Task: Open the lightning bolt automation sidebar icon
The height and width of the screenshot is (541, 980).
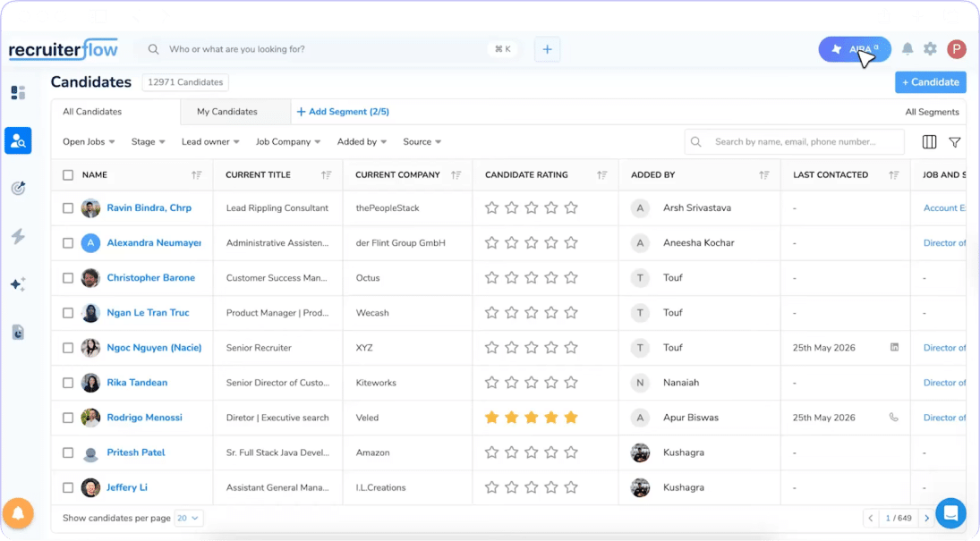Action: [x=18, y=236]
